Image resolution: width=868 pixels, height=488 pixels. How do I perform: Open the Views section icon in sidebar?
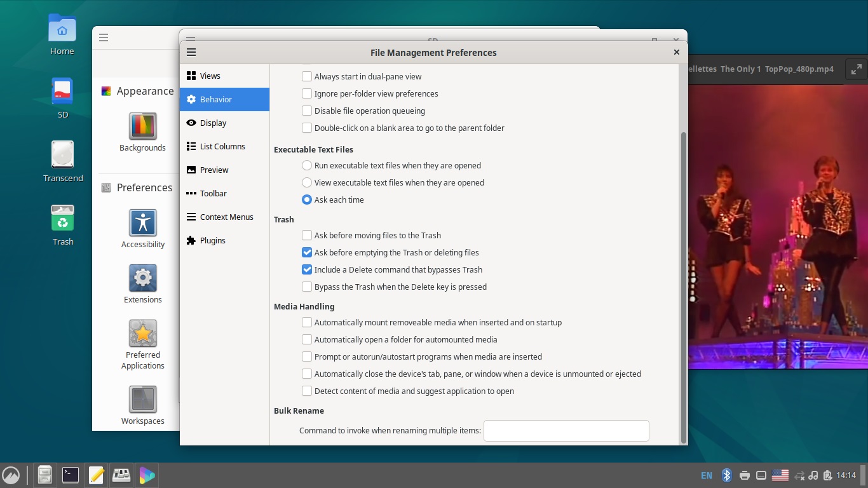pos(191,76)
